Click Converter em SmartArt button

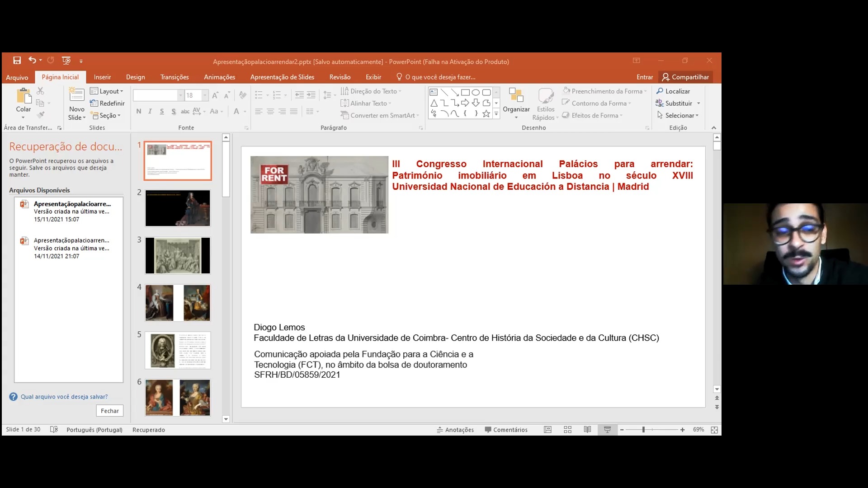tap(380, 116)
